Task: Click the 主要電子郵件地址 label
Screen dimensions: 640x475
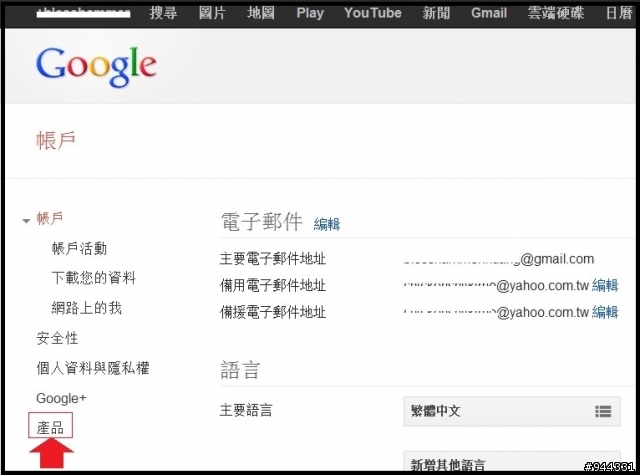Action: [273, 259]
